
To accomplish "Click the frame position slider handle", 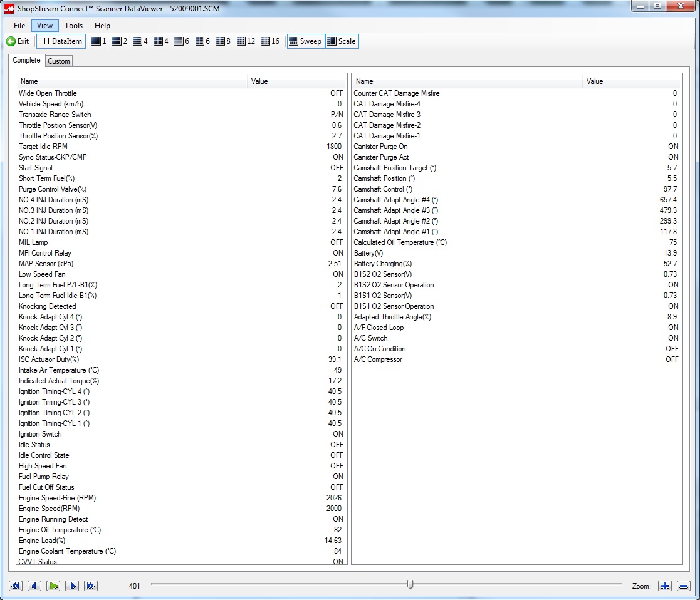I will point(410,584).
